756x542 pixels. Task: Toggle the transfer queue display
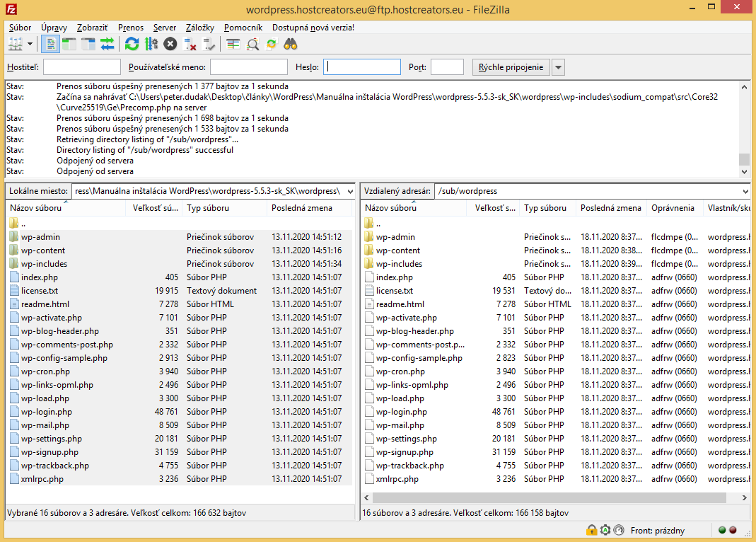[107, 45]
